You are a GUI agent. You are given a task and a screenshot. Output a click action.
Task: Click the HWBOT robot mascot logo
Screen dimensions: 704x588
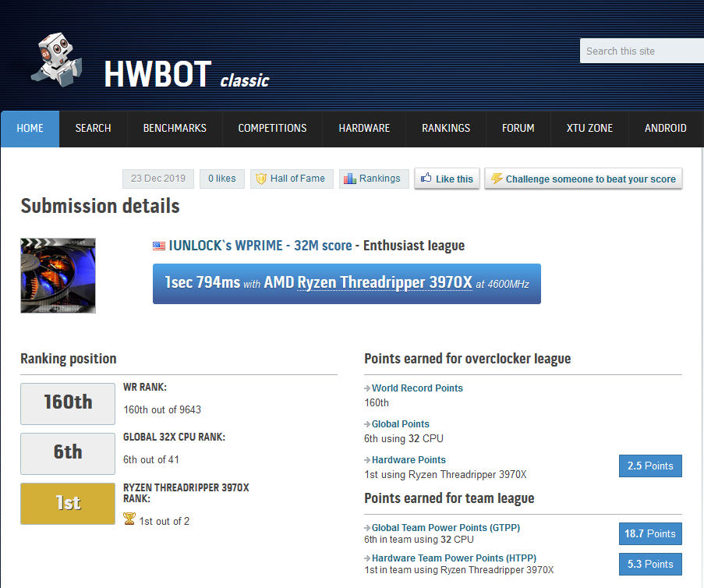57,60
